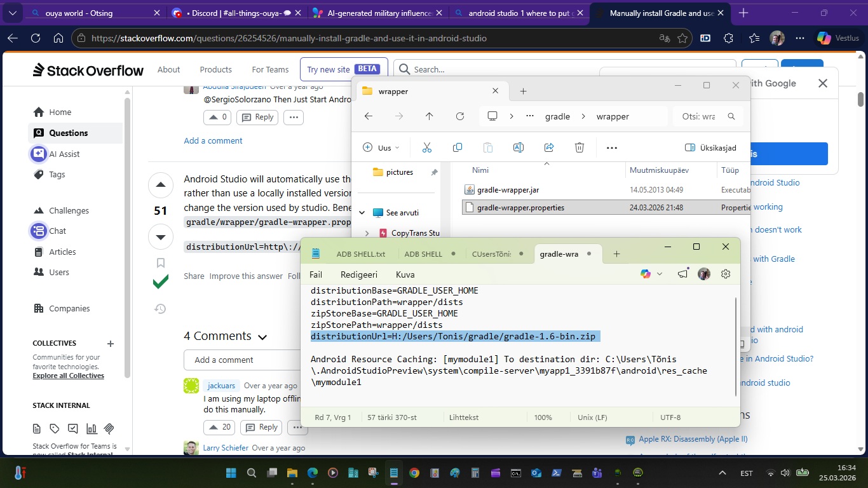Open the Uus new item dropdown
This screenshot has width=868, height=488.
pyautogui.click(x=381, y=147)
